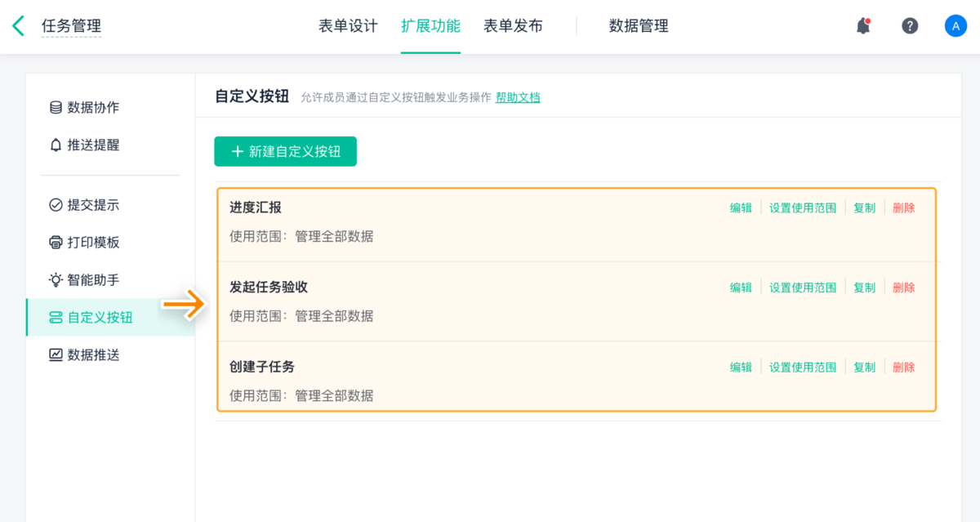Select 推送提醒 sidebar item

pos(93,145)
